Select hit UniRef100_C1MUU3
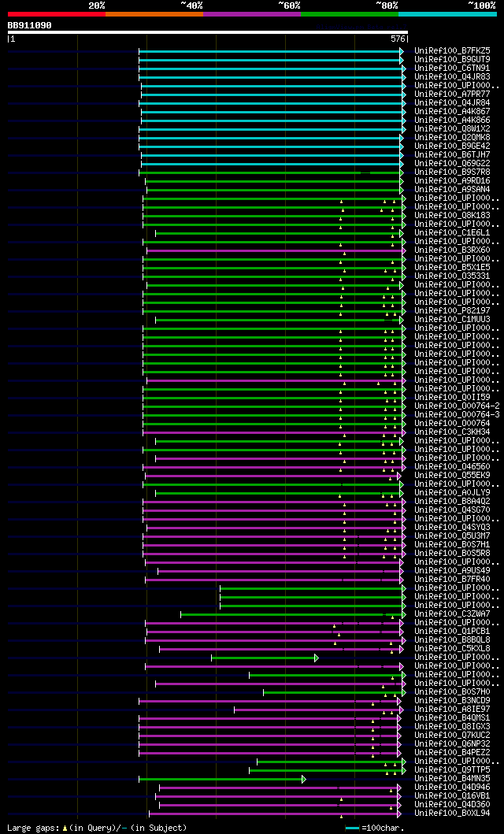The height and width of the screenshot is (834, 504). [453, 320]
